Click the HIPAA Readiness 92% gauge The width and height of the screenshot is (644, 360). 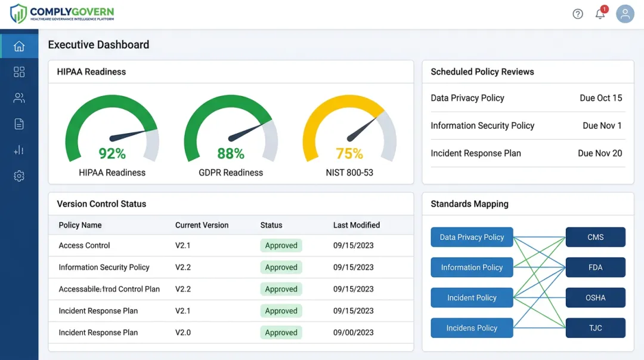coord(112,128)
